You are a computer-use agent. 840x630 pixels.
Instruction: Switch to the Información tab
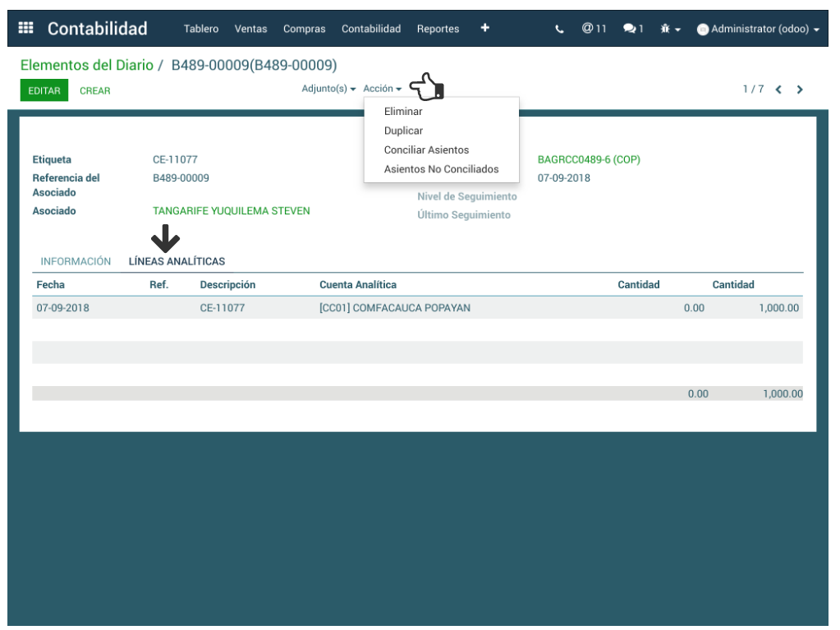click(76, 261)
